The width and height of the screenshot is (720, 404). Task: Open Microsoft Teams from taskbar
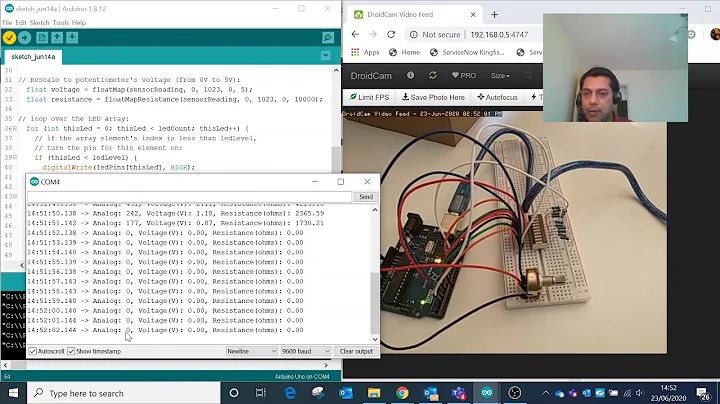click(x=459, y=393)
